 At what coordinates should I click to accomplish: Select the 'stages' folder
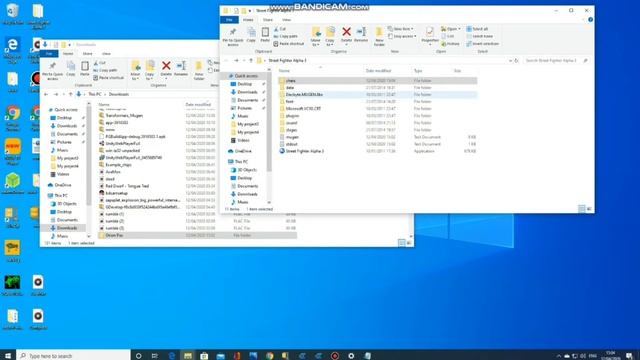291,130
